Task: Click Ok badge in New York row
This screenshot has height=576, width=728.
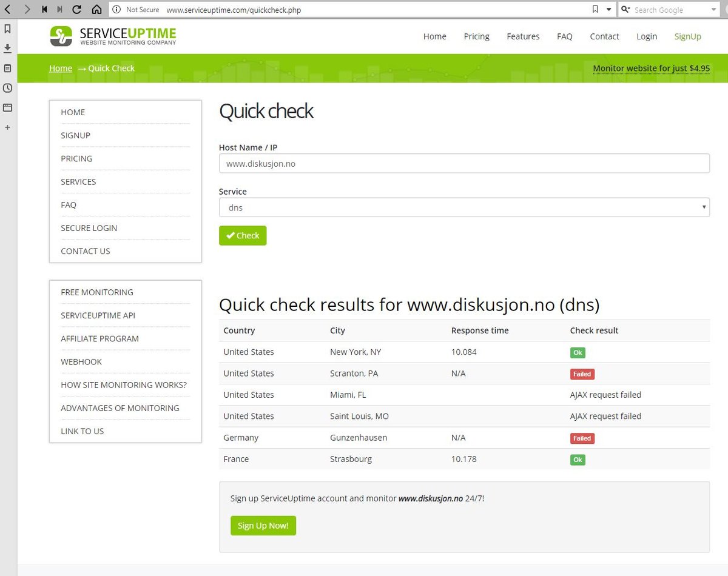Action: coord(578,352)
